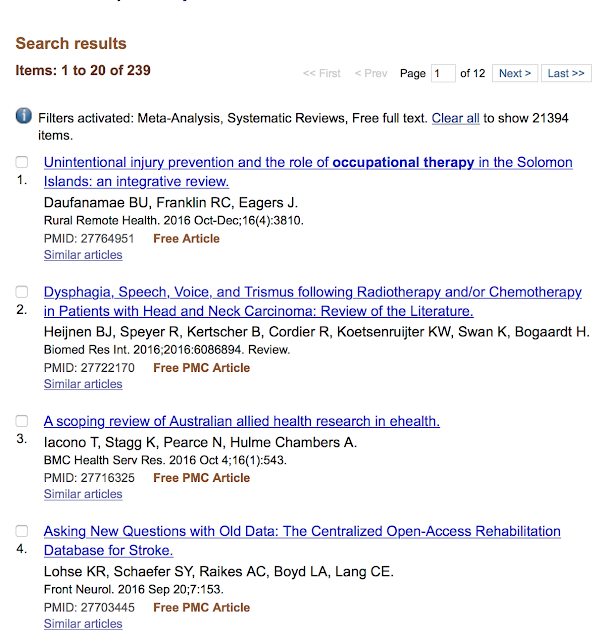Mark checkbox for Stroke database article
The height and width of the screenshot is (640, 598).
tap(22, 531)
